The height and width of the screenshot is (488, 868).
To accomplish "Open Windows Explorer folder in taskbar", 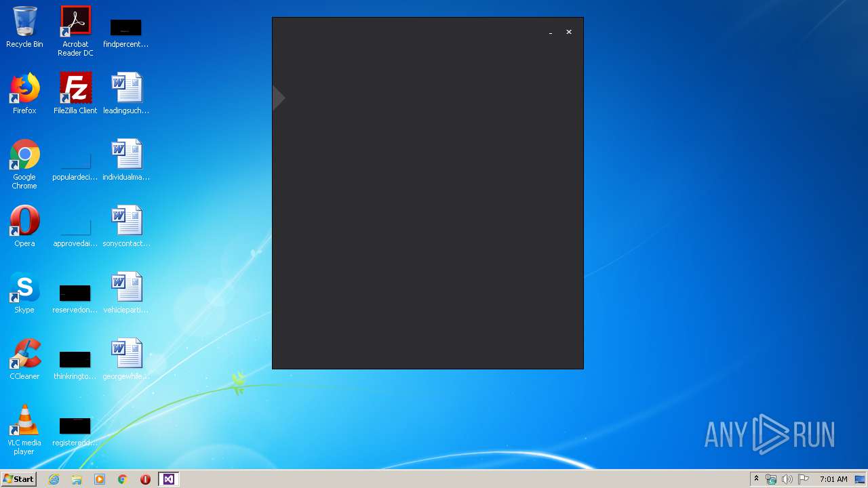I will point(77,479).
